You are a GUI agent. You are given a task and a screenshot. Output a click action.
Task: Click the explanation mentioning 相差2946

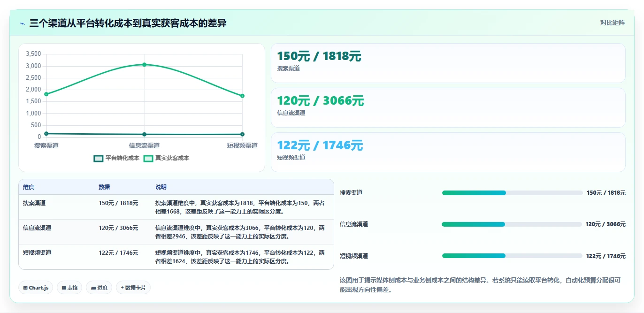tap(240, 232)
